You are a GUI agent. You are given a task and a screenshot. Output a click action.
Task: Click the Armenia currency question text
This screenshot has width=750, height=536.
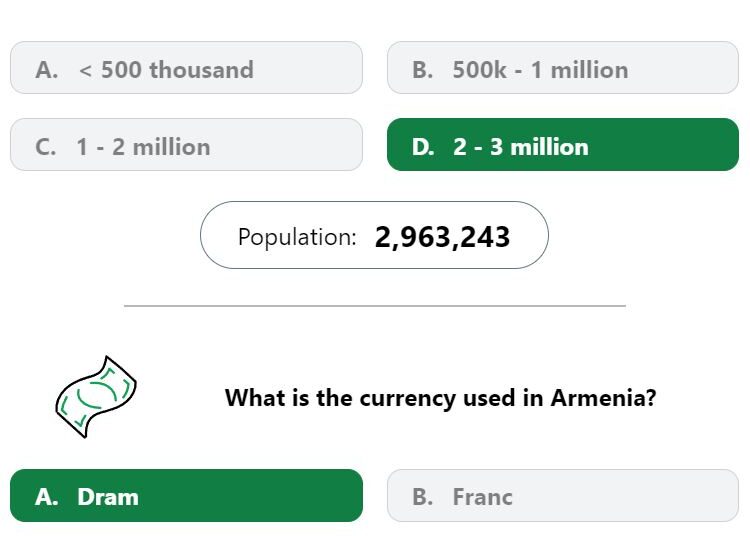[441, 398]
